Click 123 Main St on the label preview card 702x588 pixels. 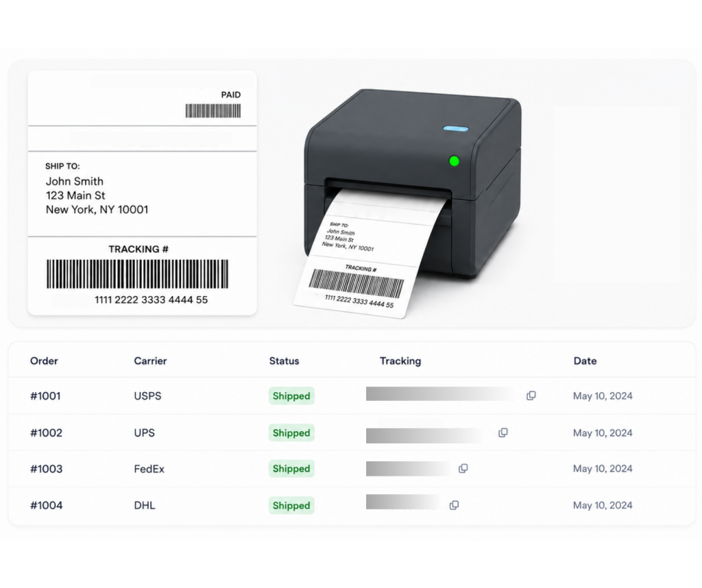pos(75,195)
